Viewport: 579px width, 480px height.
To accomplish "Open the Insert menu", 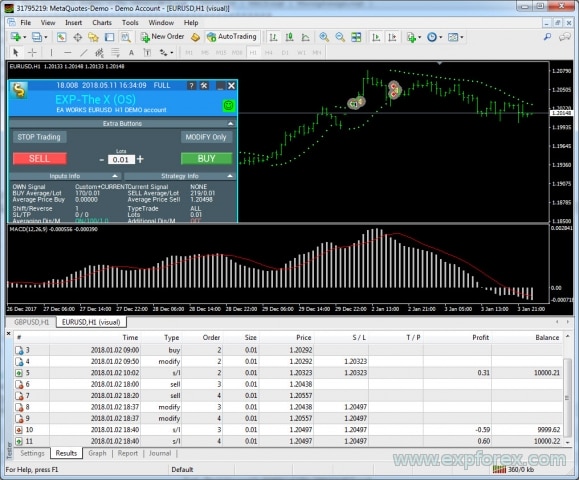I will point(73,23).
